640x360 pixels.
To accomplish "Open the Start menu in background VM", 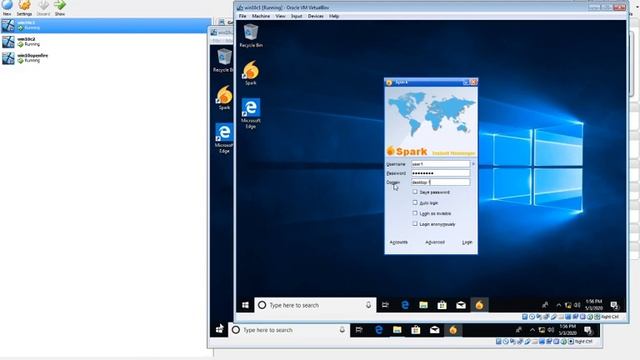I will click(219, 329).
